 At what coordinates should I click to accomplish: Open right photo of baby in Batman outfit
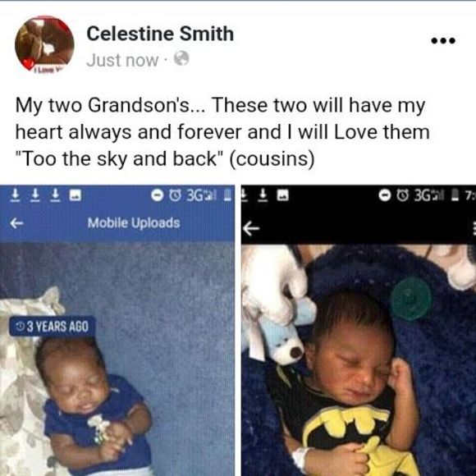tap(359, 360)
